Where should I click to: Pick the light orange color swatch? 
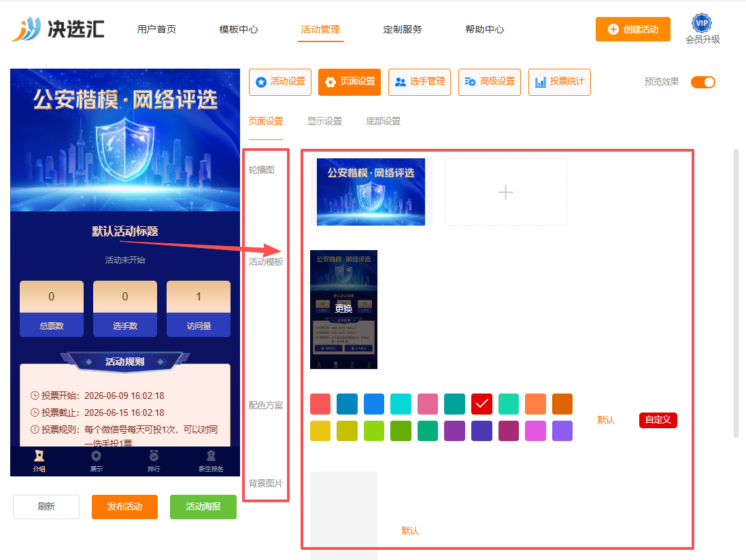[535, 404]
